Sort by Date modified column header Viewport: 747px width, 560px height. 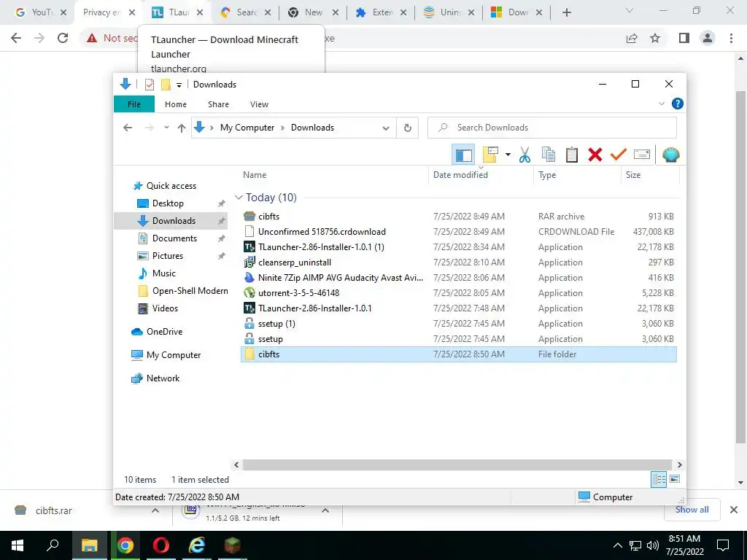[481, 175]
